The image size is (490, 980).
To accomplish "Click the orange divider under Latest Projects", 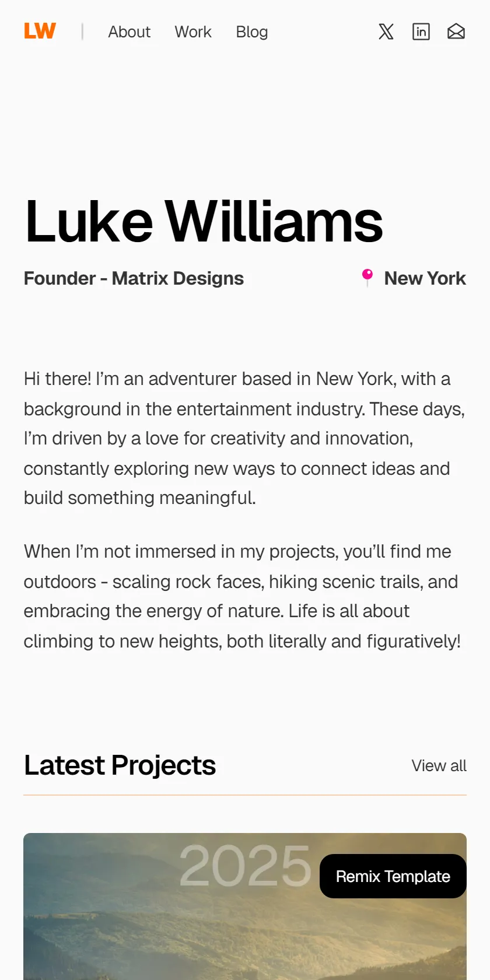I will click(245, 795).
